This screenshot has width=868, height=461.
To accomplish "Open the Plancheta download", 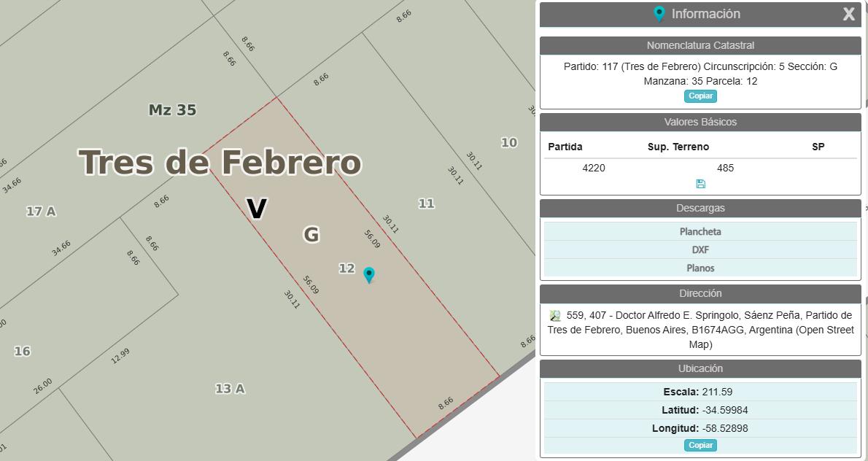I will click(700, 231).
